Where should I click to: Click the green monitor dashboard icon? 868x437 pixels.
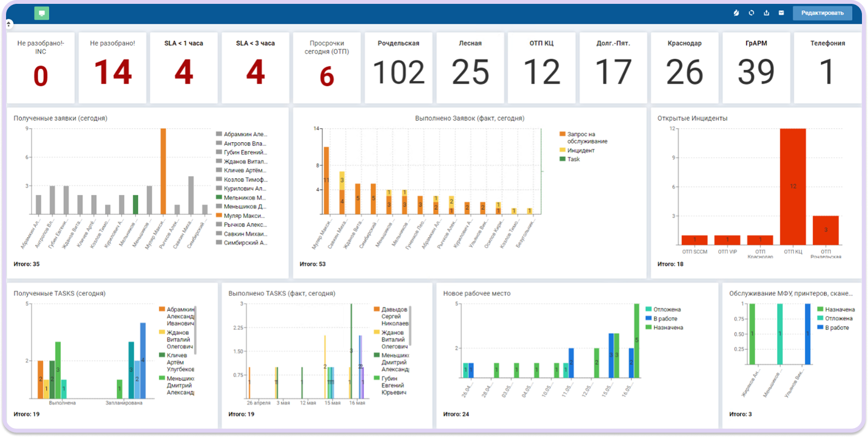click(41, 13)
